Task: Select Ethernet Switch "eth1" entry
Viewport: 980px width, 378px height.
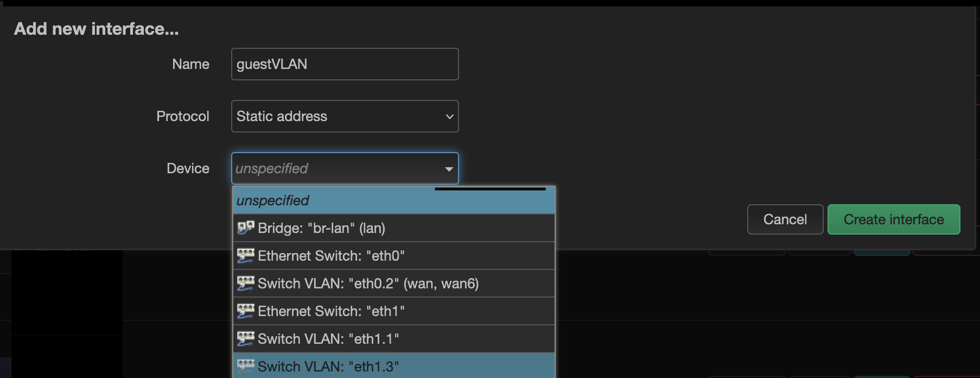Action: [394, 311]
